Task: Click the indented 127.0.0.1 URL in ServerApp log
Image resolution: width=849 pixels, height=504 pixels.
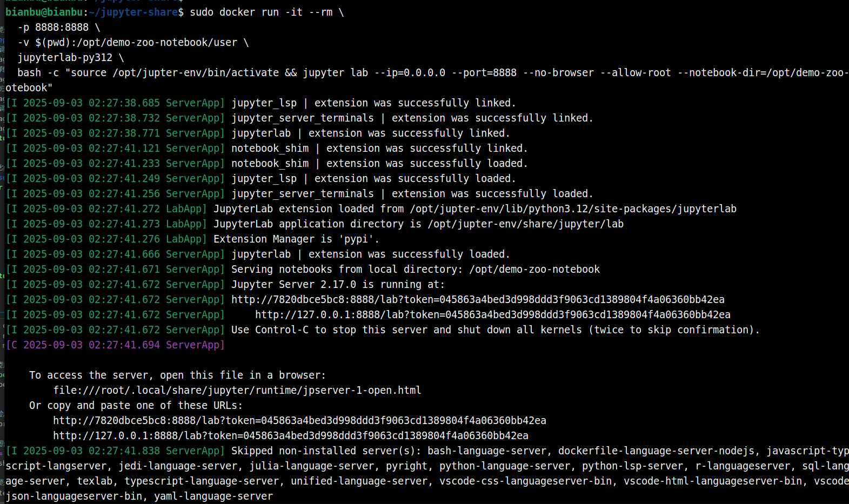Action: point(492,314)
